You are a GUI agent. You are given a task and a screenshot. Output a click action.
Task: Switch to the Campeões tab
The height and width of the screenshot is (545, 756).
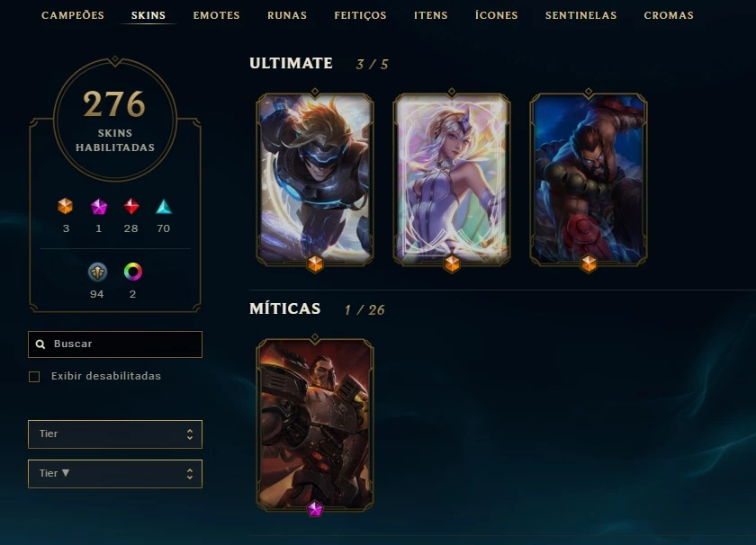tap(73, 15)
